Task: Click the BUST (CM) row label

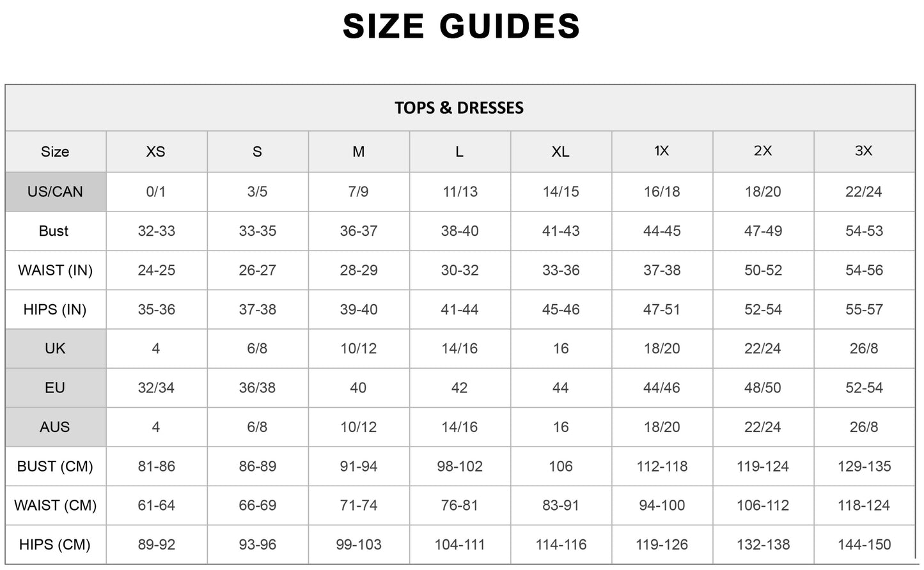Action: (x=55, y=466)
